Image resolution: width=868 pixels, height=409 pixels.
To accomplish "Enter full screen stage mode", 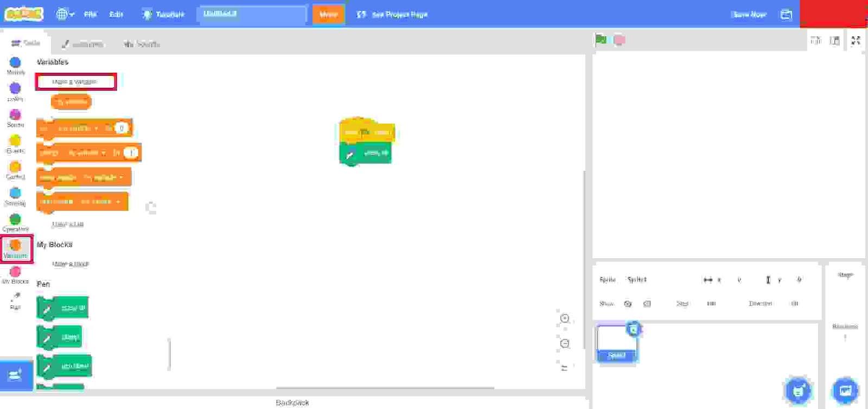I will [x=856, y=40].
